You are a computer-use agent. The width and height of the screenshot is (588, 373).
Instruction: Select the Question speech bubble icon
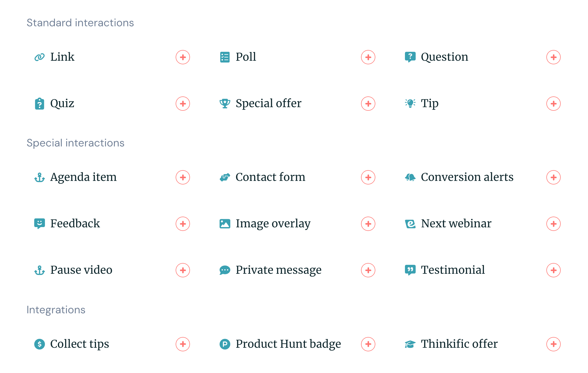[410, 57]
